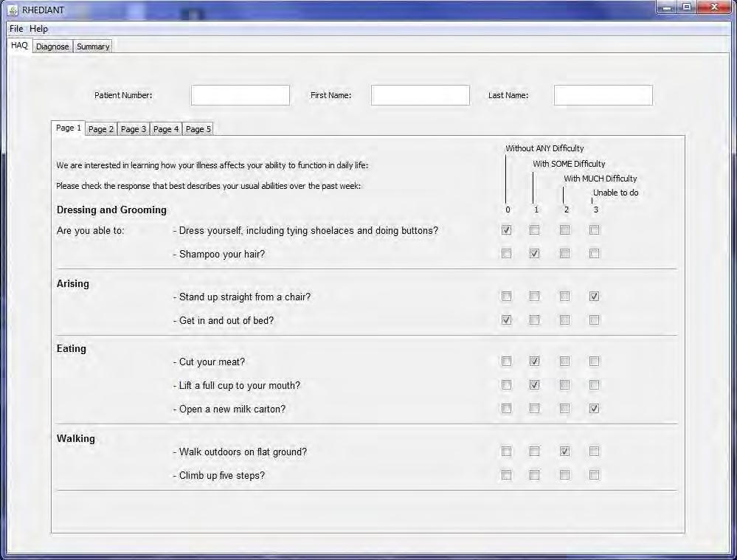
Task: Check score 0 for Stand up from chair
Action: point(506,296)
